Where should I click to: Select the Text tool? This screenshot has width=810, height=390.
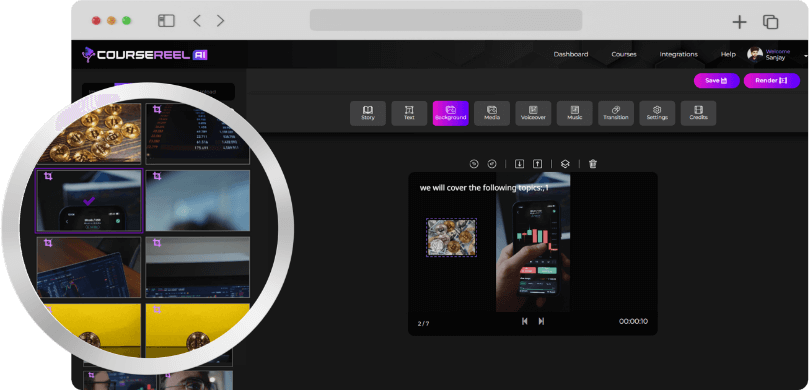[409, 113]
